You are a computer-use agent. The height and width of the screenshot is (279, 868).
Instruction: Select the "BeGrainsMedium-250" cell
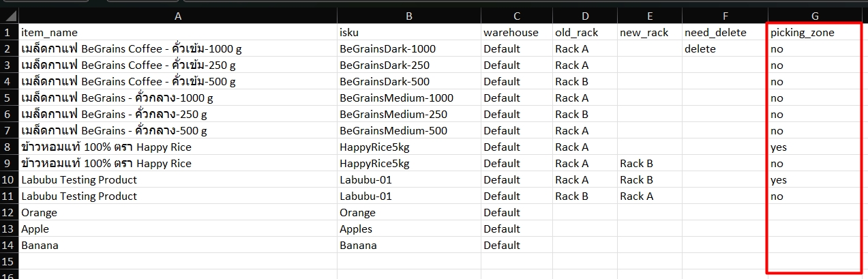click(x=393, y=114)
